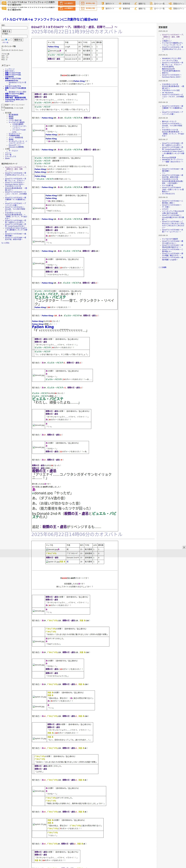The height and width of the screenshot is (868, 186).
Task: Click もっと見る under recently created pages
Action: 5,243
